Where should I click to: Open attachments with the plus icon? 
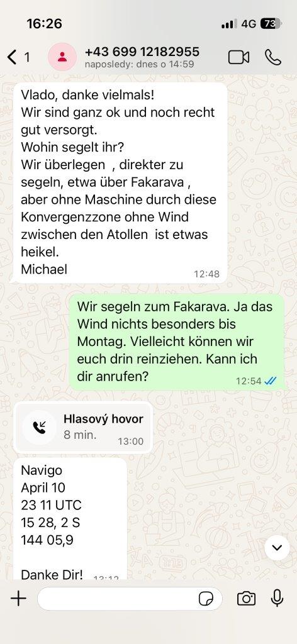pos(18,599)
